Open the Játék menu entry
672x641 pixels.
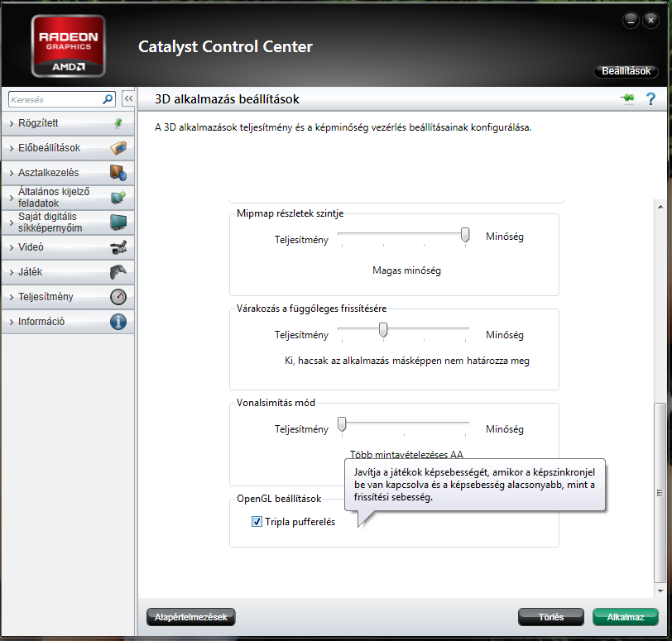(68, 272)
